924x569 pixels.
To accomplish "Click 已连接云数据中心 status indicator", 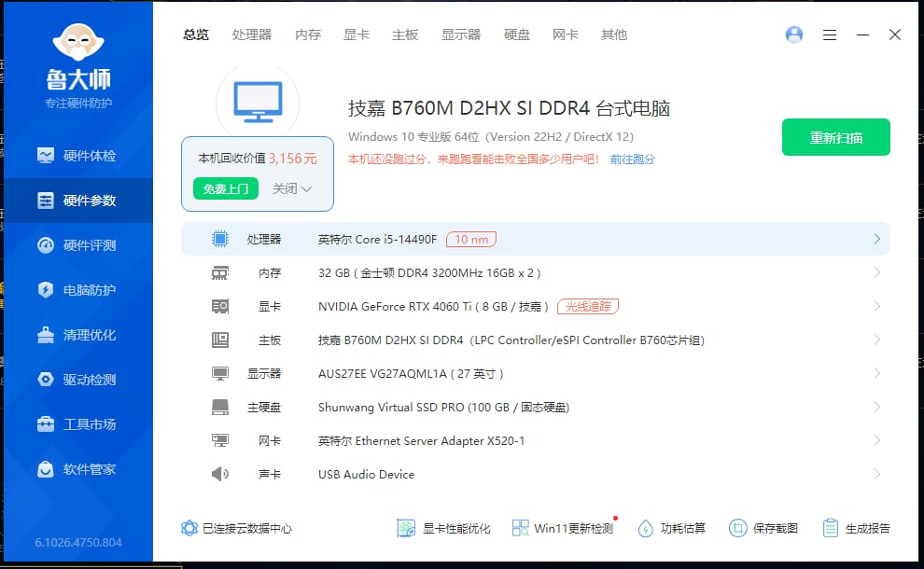I will 236,528.
